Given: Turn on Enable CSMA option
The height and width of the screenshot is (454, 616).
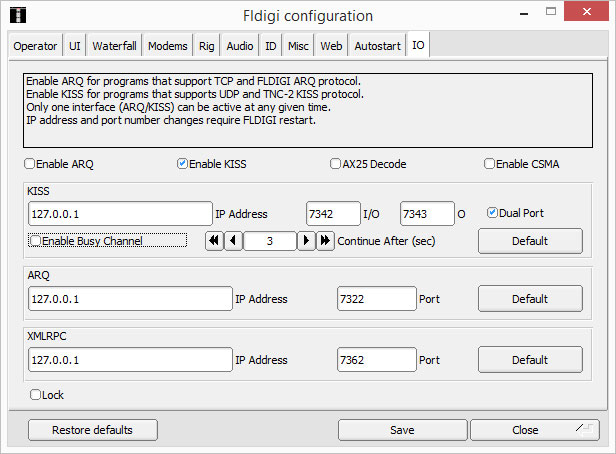Looking at the screenshot, I should (490, 164).
